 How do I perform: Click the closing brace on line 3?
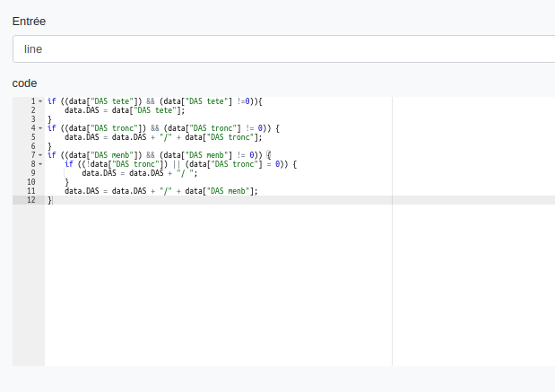[x=49, y=119]
